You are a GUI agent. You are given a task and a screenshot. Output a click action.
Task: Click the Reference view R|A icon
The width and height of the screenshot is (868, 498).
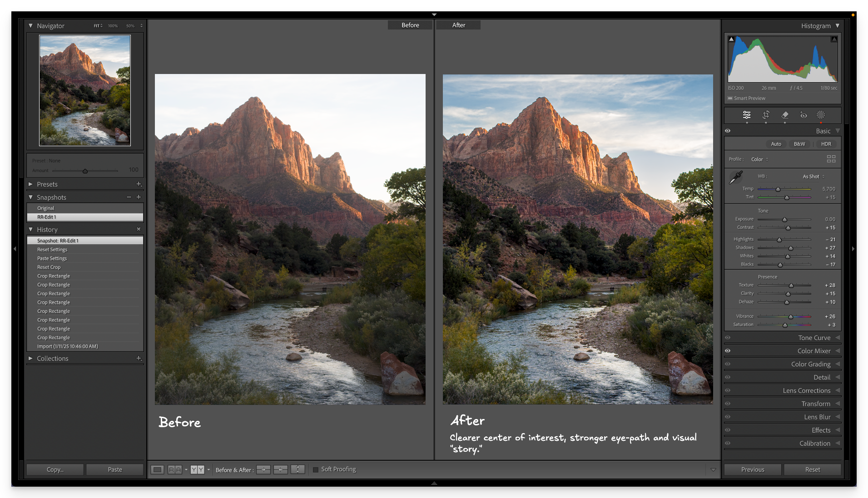click(x=175, y=470)
